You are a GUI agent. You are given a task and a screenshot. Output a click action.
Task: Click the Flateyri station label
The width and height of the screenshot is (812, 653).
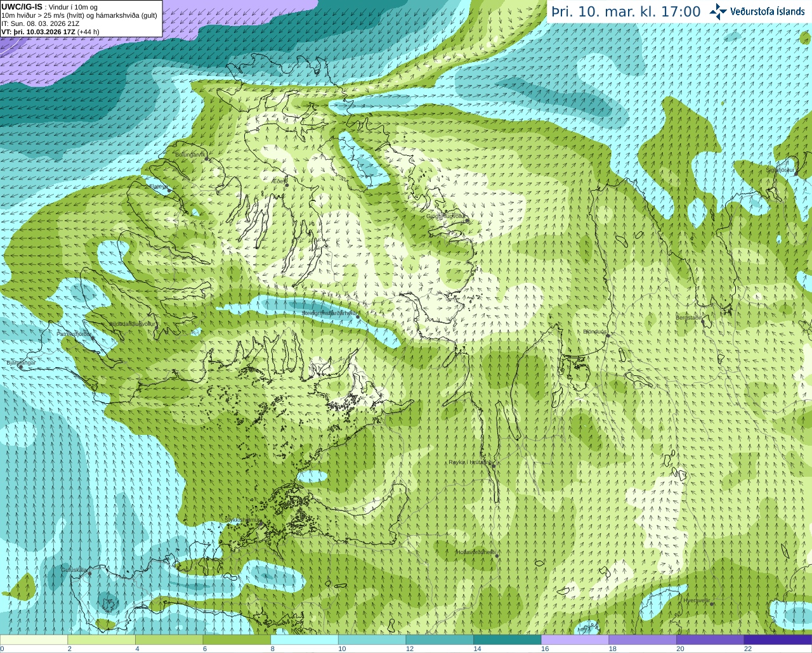158,186
